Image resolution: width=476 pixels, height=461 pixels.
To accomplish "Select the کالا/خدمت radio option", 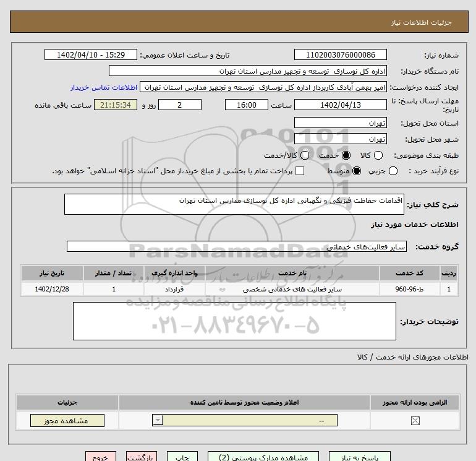I will [x=305, y=155].
